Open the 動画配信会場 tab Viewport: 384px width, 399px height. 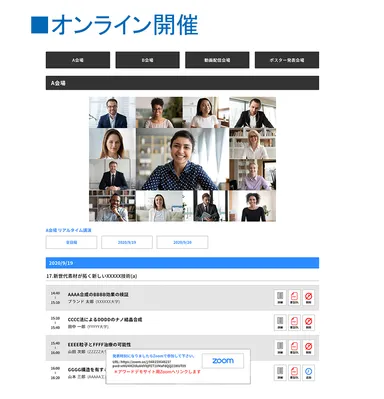pos(217,60)
